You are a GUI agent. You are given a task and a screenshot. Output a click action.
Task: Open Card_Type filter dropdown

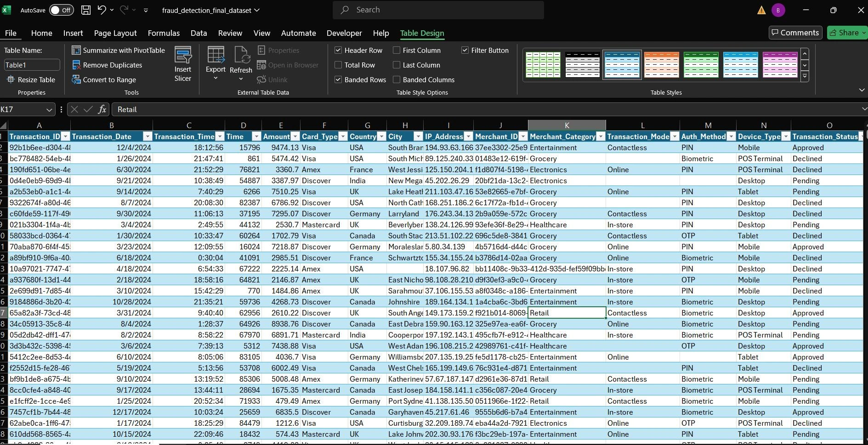[343, 136]
